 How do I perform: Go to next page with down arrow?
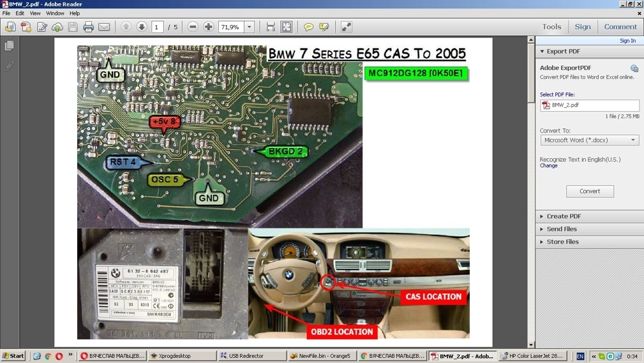pos(142,27)
